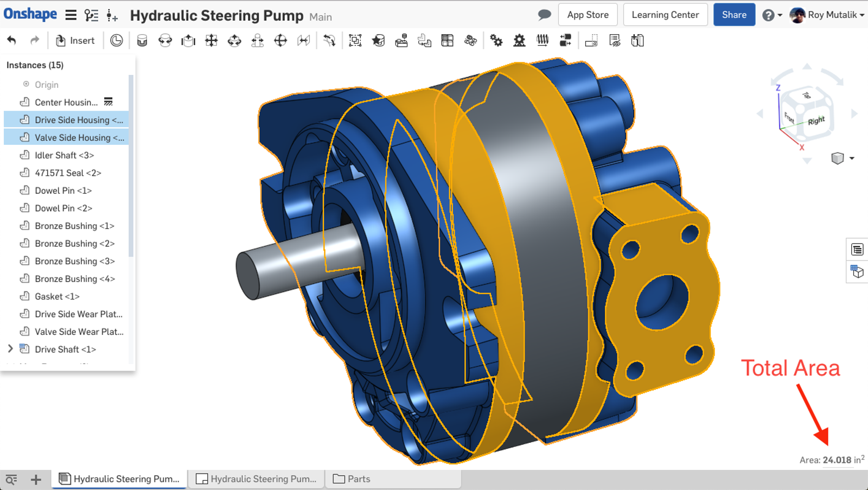Click the Right face of the view cube
Screen dimensions: 868x490
[x=815, y=120]
